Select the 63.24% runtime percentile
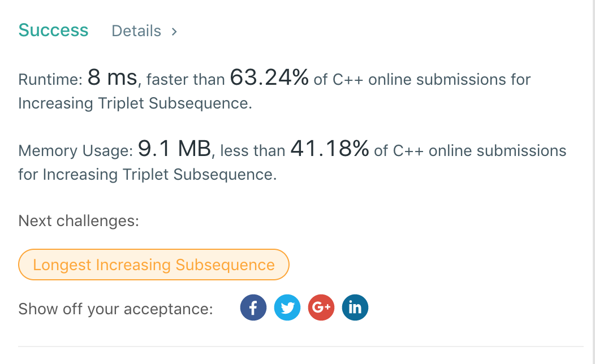595x364 pixels. point(269,78)
